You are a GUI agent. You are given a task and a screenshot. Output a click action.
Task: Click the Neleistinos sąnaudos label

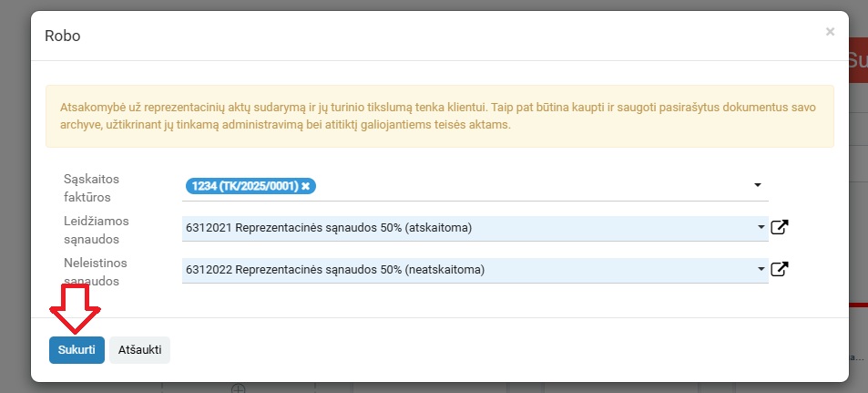click(96, 272)
